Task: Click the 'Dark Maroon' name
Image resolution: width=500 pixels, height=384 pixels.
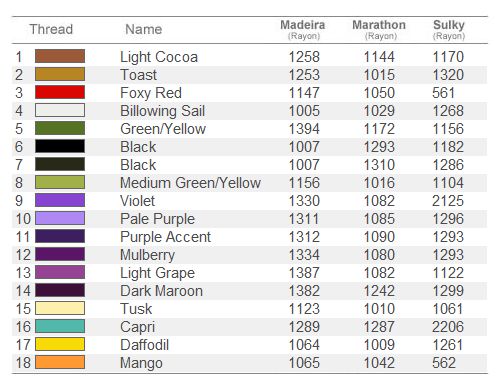Action: pos(161,291)
